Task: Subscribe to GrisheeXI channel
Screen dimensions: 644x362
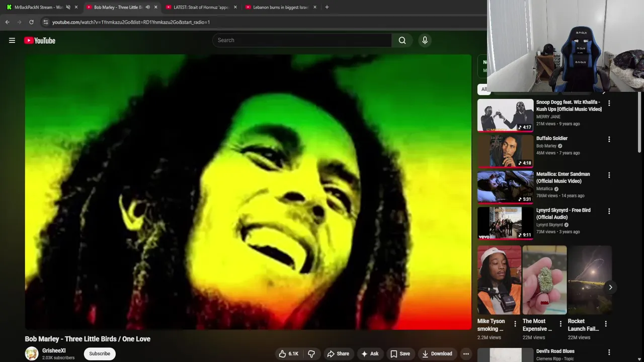Action: [x=100, y=353]
